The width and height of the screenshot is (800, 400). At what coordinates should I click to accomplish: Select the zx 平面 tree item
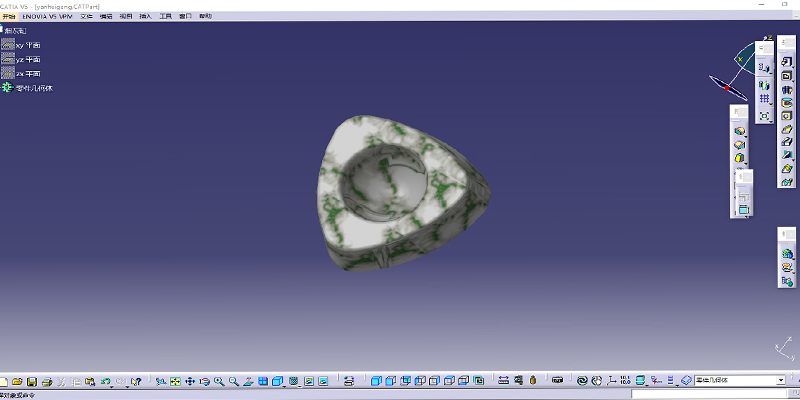(x=27, y=73)
